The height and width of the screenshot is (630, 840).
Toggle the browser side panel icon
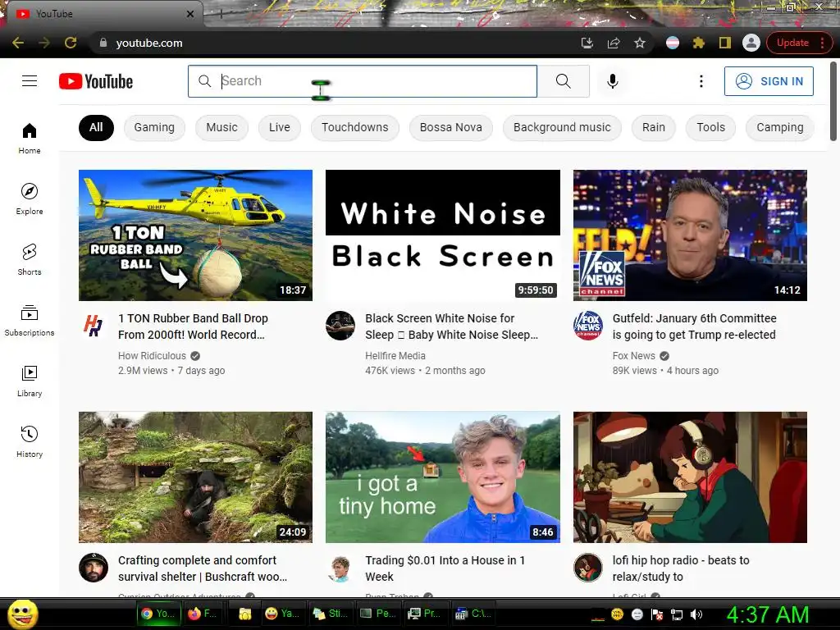coord(725,43)
